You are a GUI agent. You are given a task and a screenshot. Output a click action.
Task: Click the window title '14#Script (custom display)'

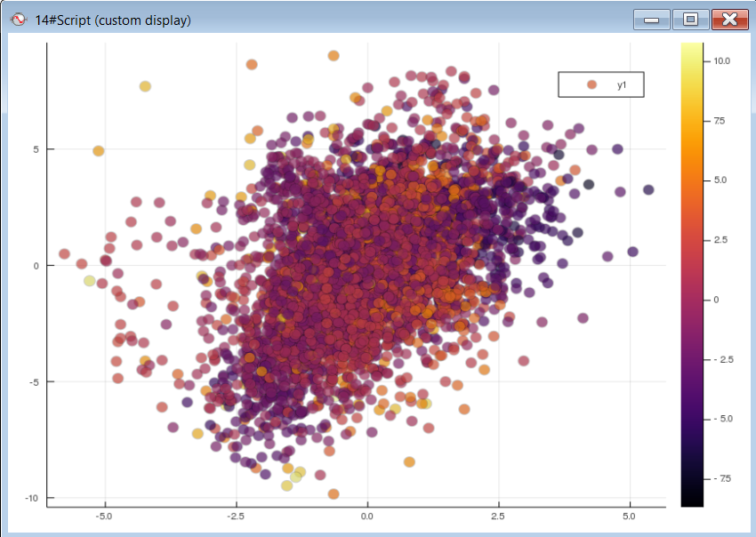(113, 20)
